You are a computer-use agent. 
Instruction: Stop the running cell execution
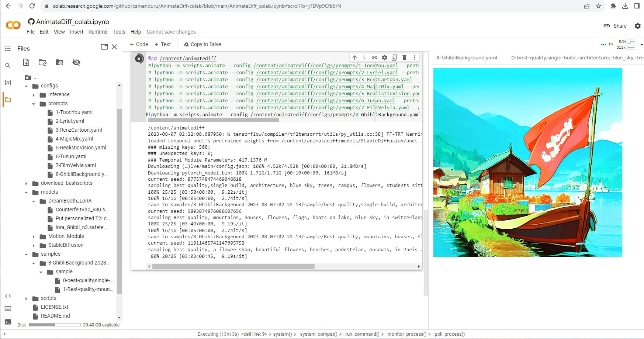pos(139,58)
